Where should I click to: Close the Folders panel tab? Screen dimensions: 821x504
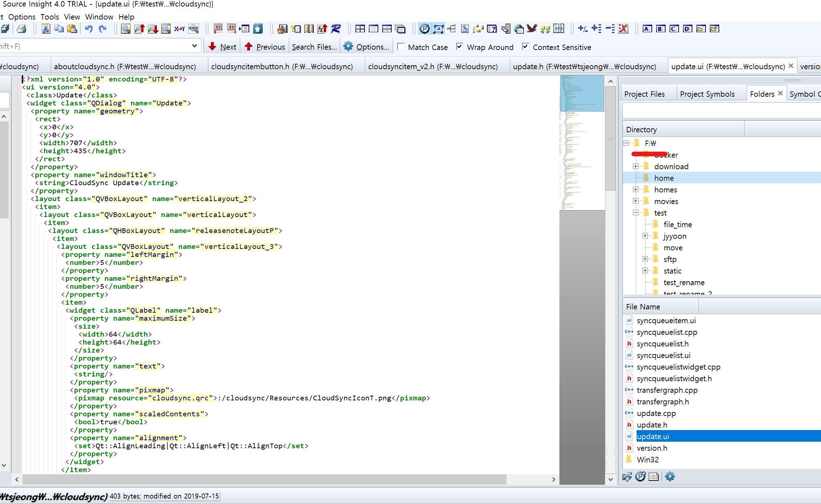(x=780, y=93)
